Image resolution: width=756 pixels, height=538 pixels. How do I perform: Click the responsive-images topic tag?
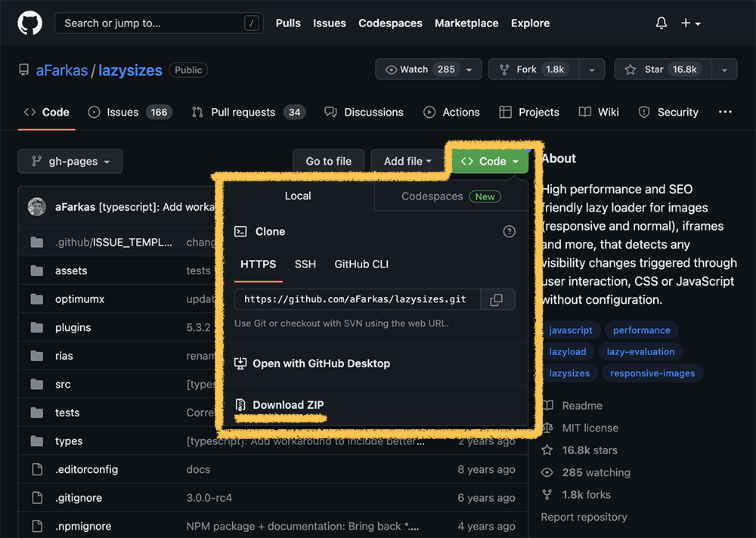pyautogui.click(x=653, y=373)
